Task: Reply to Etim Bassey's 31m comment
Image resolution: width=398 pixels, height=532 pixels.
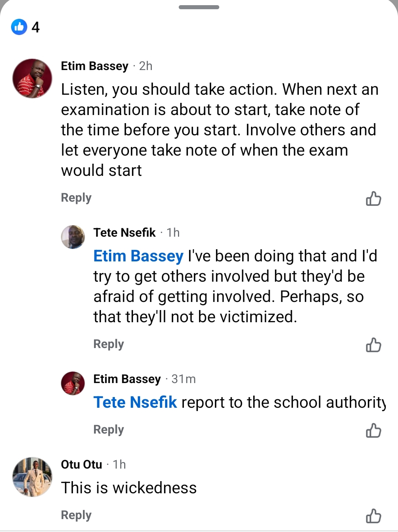Action: pos(108,430)
